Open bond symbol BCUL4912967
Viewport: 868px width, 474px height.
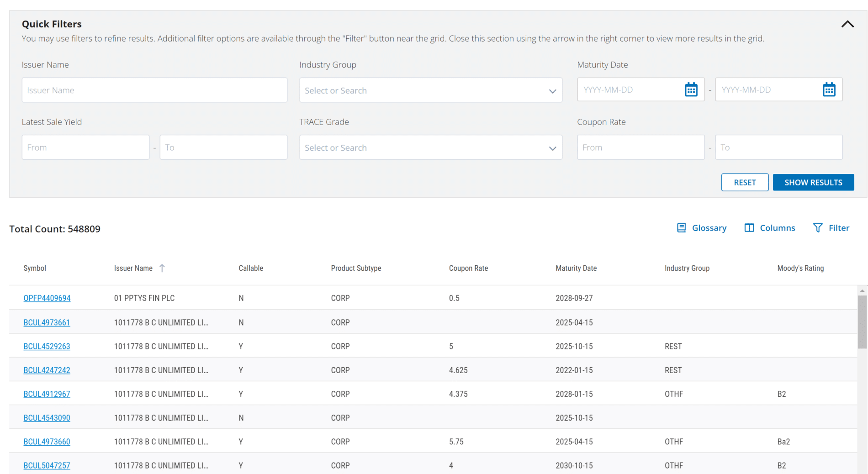pos(47,394)
